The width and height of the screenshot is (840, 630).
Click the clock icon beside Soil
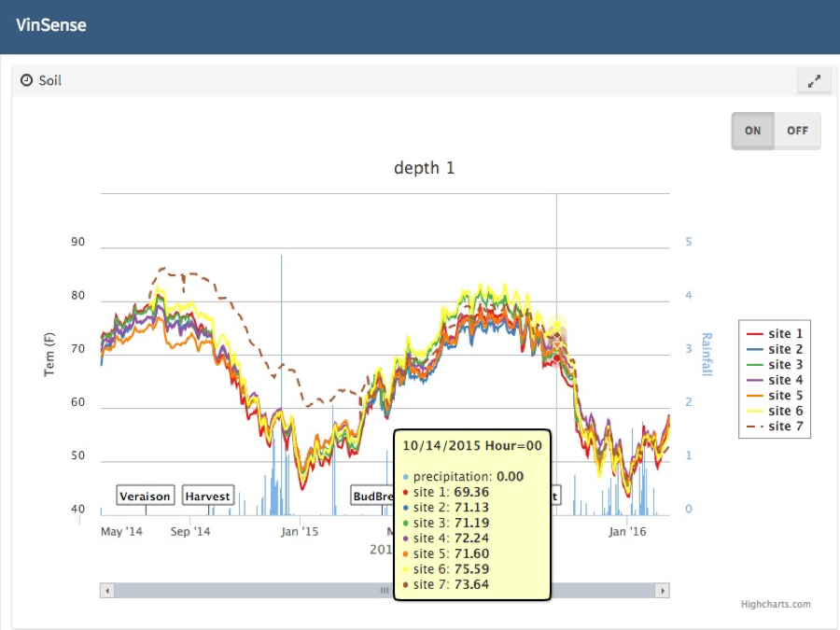pos(26,80)
